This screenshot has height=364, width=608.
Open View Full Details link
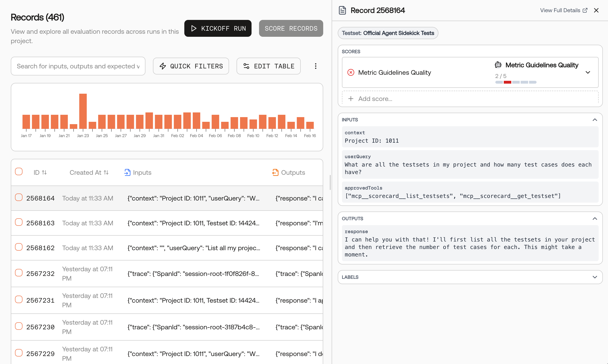tap(564, 10)
